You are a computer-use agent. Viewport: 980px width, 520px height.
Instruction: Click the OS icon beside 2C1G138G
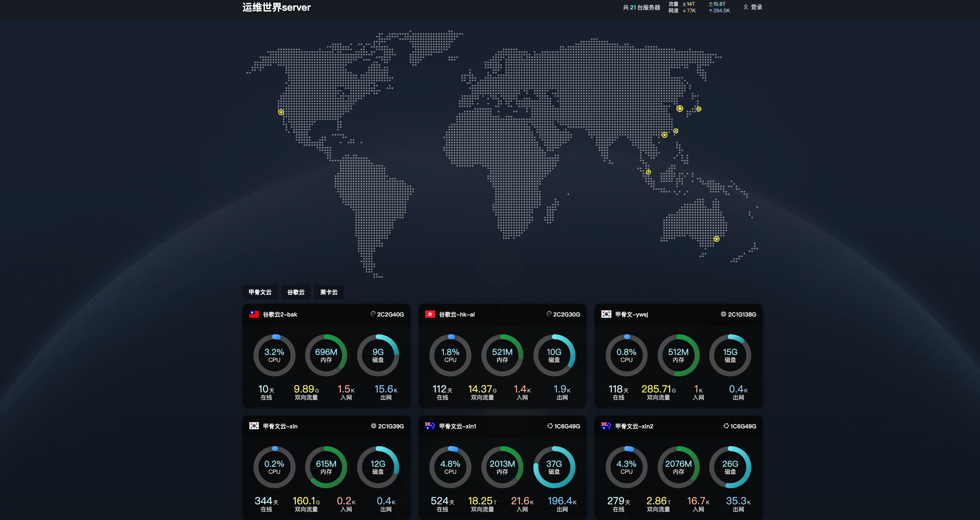point(723,314)
